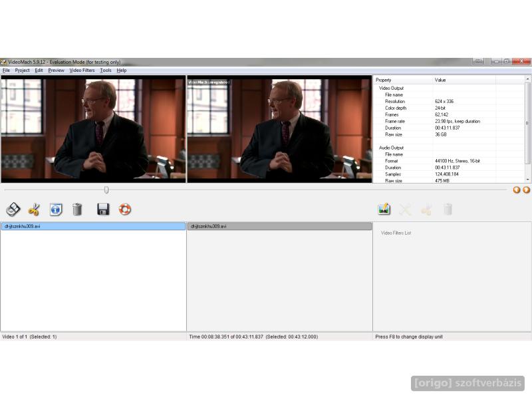The image size is (532, 399).
Task: Open the File menu
Action: [x=6, y=70]
